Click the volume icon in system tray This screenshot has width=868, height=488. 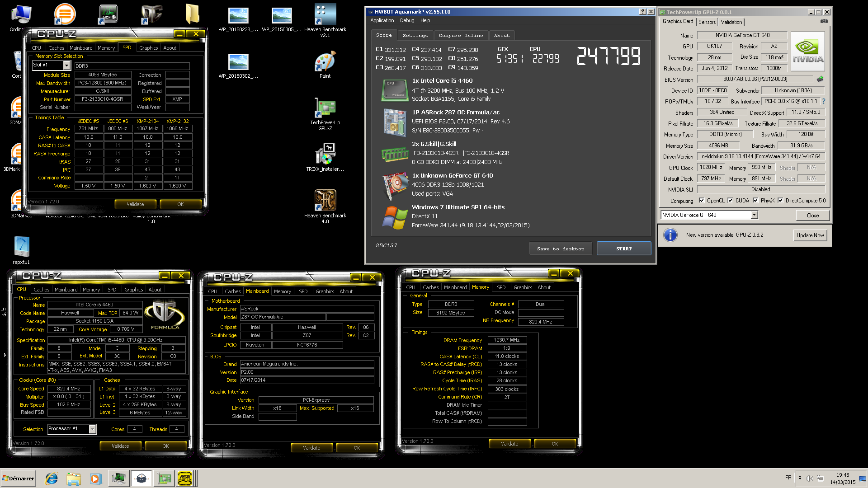[809, 479]
